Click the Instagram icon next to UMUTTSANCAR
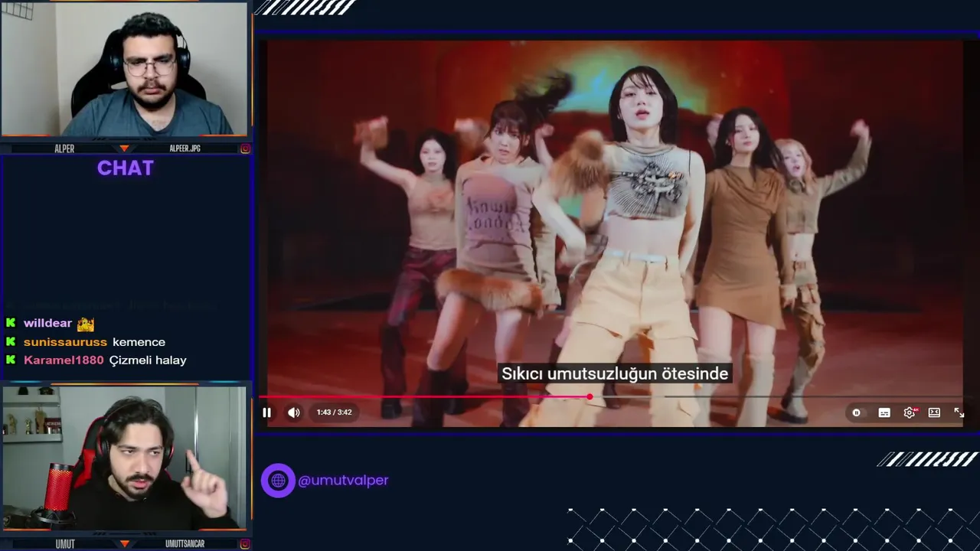 point(245,543)
